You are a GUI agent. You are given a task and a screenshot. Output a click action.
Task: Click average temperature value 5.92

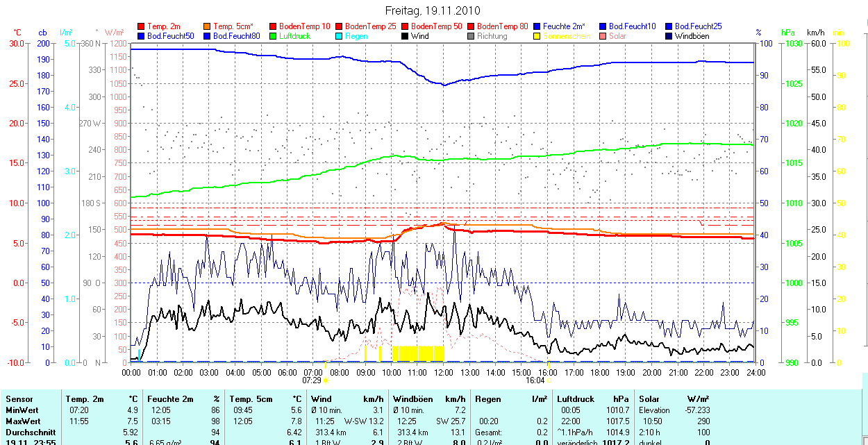[129, 433]
